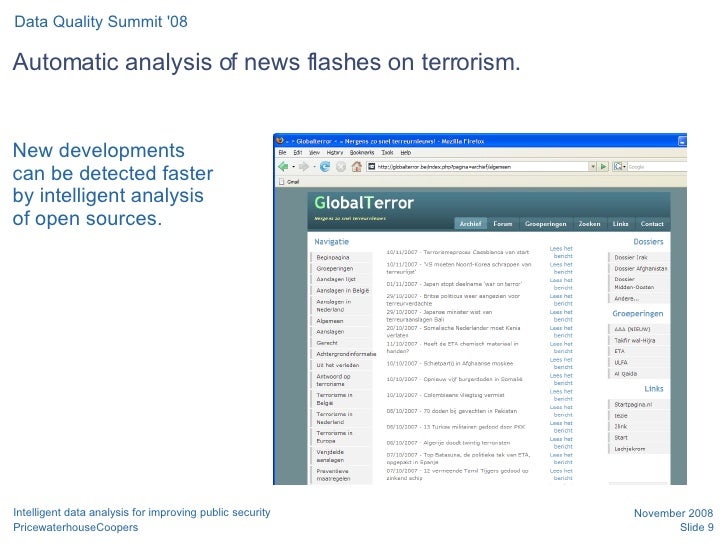
Task: Click Dossier Afghanistan
Action: [x=638, y=268]
